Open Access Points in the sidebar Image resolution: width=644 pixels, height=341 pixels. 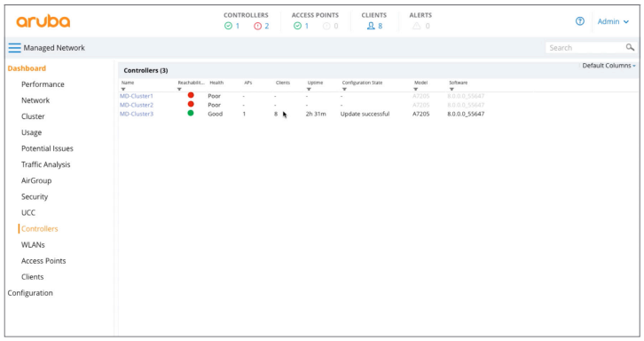point(43,261)
